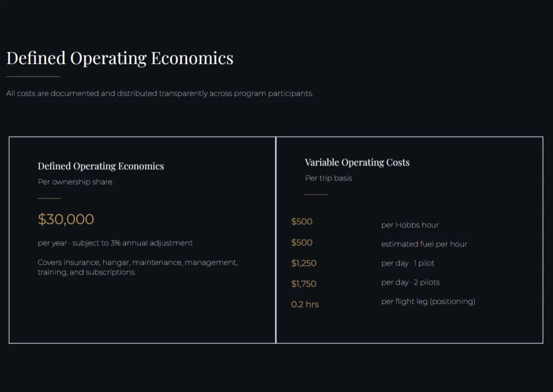Click the Variable Operating Costs title

[x=357, y=163]
